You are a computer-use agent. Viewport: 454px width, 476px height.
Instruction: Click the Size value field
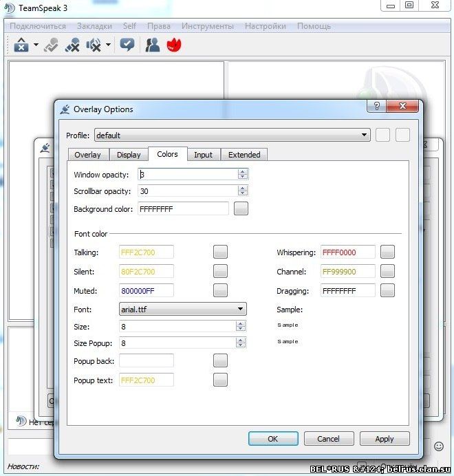tap(177, 326)
